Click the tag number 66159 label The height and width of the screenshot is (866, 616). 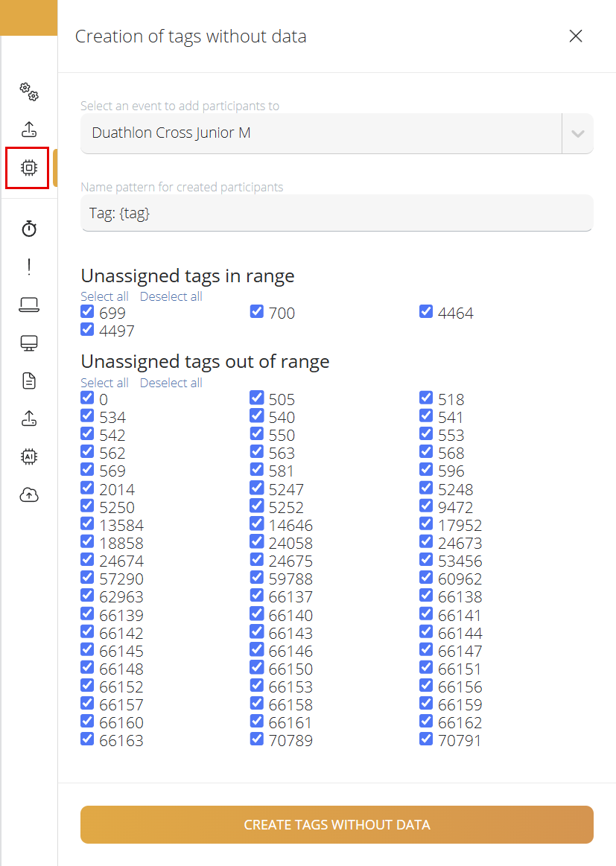click(x=460, y=704)
